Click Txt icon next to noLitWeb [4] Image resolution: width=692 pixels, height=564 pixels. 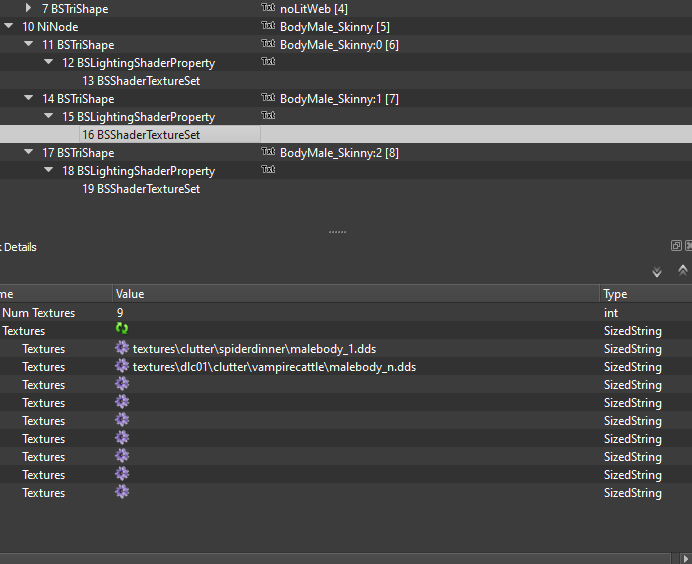click(268, 8)
